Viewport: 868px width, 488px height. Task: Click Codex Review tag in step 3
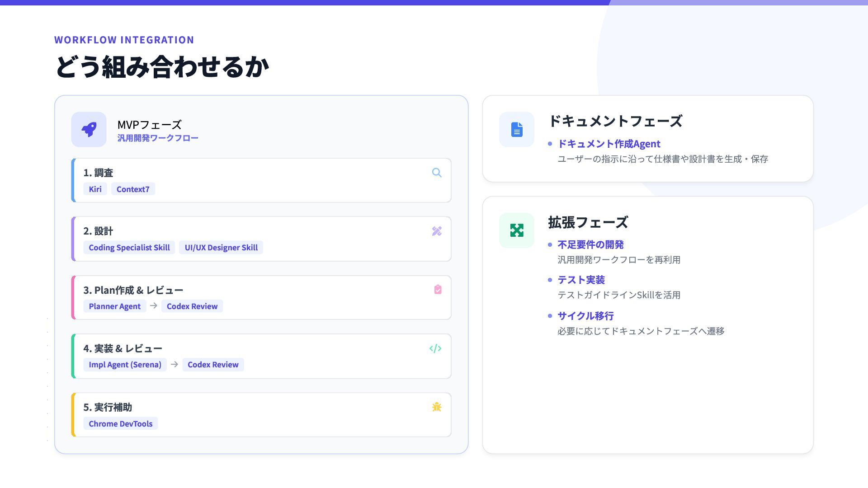tap(192, 306)
